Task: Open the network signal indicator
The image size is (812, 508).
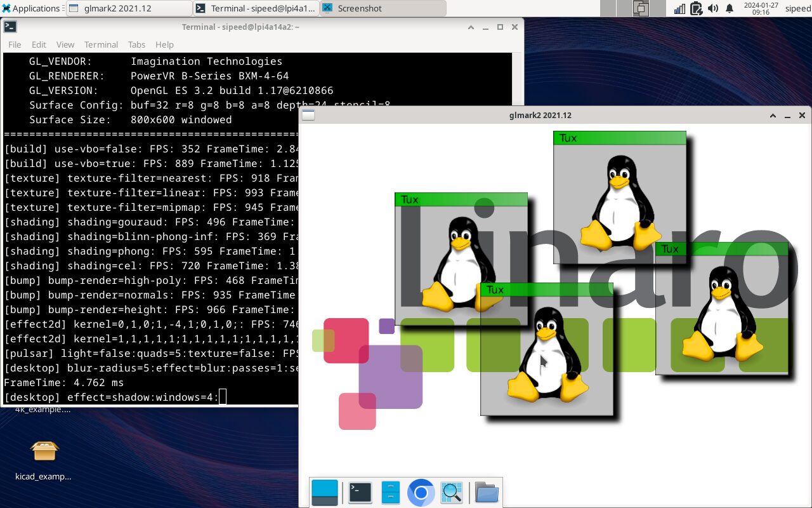Action: point(679,8)
